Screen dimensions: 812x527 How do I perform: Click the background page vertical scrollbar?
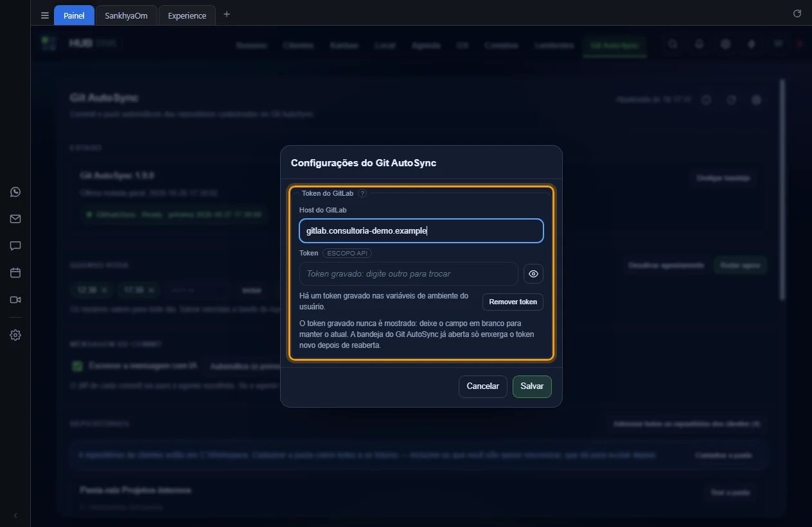click(782, 189)
